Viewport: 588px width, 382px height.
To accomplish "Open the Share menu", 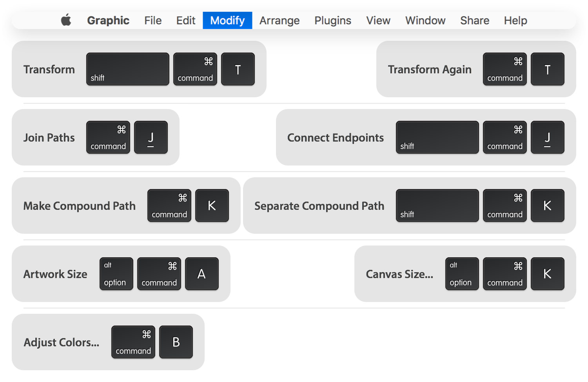I will tap(475, 20).
